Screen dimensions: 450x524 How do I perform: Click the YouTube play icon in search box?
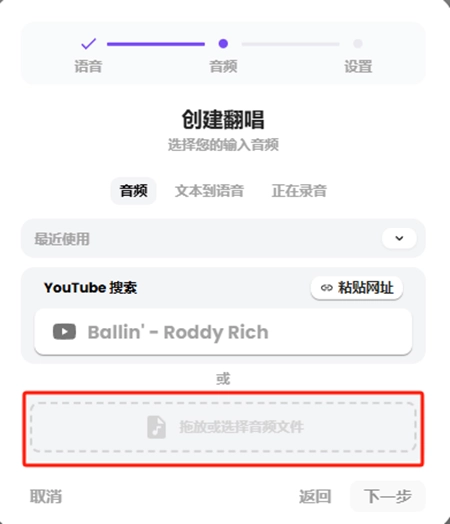(64, 332)
